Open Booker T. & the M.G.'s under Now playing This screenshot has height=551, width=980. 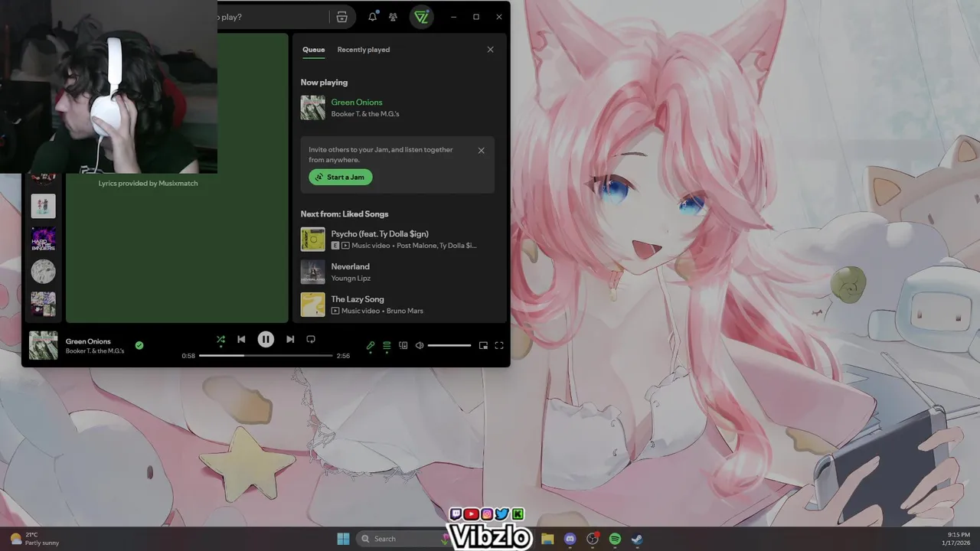pyautogui.click(x=365, y=114)
